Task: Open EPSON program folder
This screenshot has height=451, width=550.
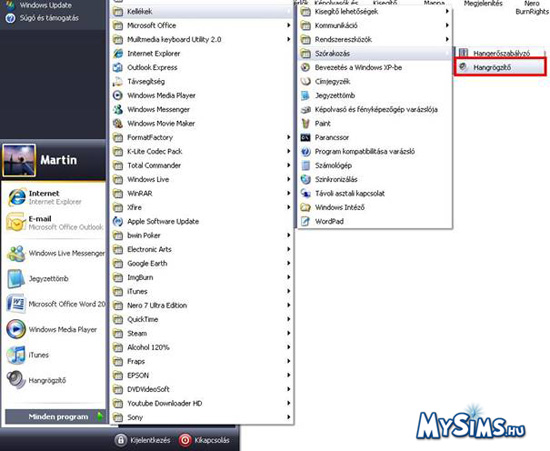Action: [201, 375]
